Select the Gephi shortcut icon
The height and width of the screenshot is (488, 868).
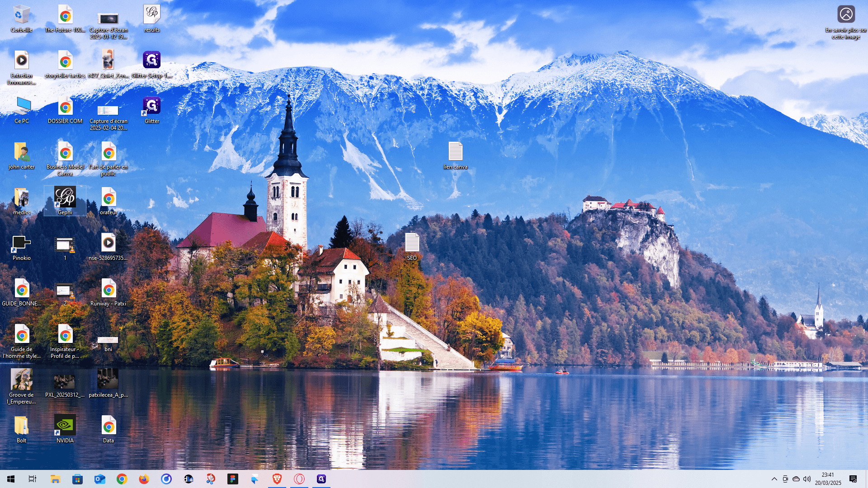pos(65,197)
